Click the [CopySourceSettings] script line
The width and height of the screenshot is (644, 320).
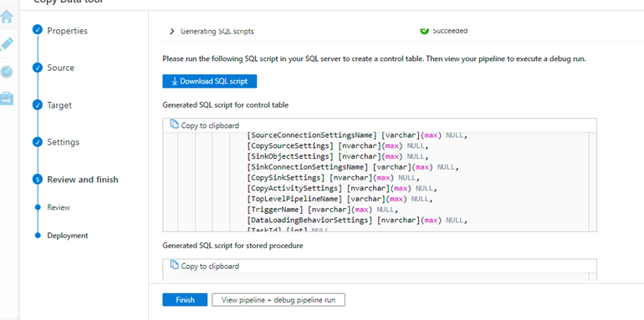click(338, 145)
